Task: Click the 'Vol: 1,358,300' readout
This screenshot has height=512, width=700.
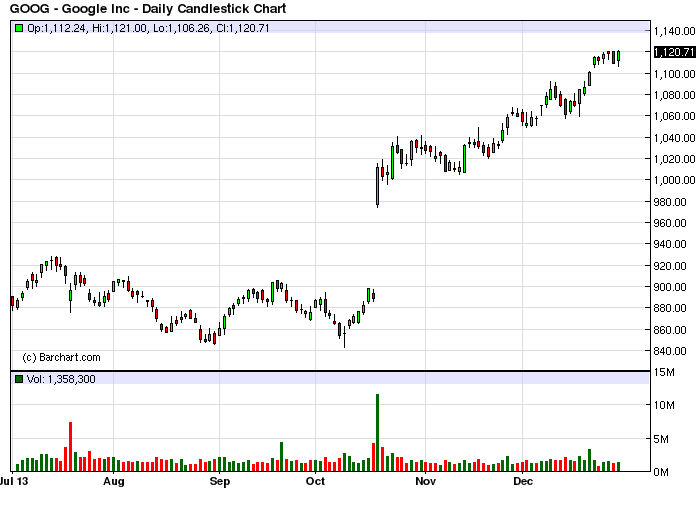Action: click(61, 379)
